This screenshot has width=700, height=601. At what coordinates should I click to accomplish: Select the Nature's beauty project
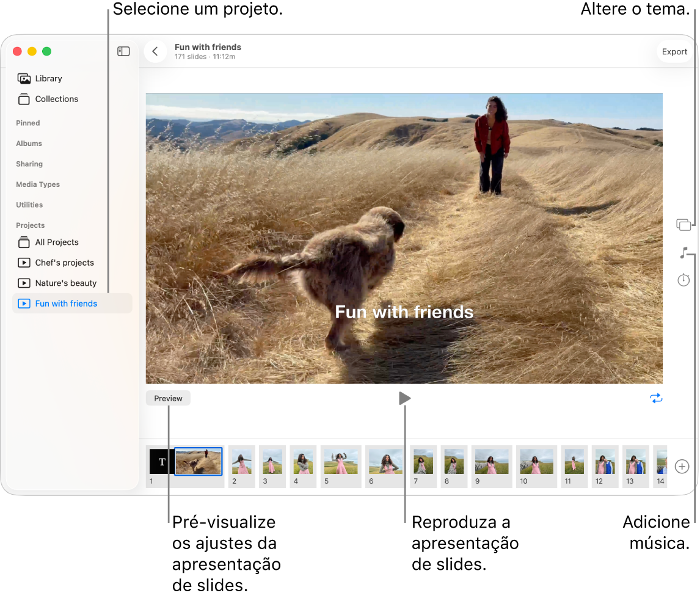72,283
